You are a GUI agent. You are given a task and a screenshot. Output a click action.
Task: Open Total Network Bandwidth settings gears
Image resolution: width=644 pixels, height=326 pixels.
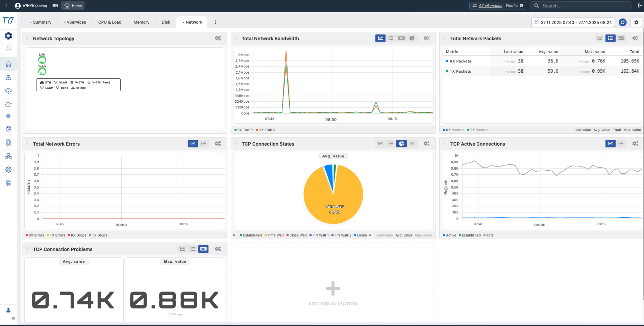coord(427,38)
